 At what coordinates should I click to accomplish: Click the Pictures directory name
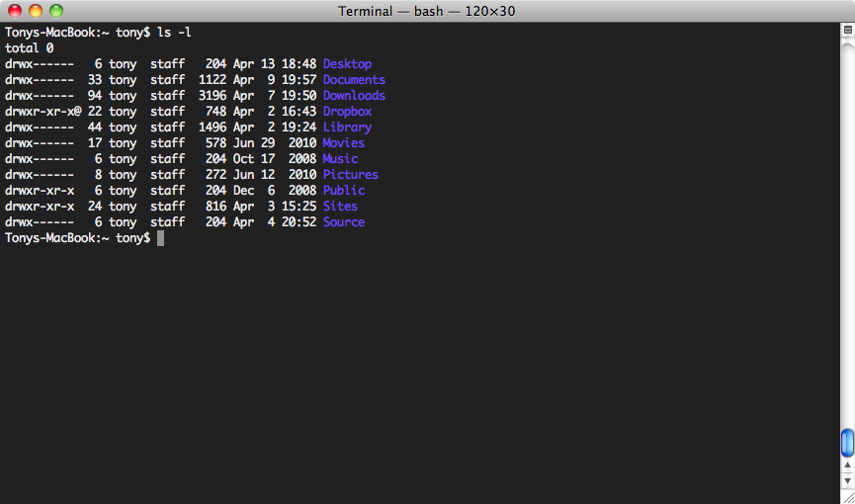(351, 175)
